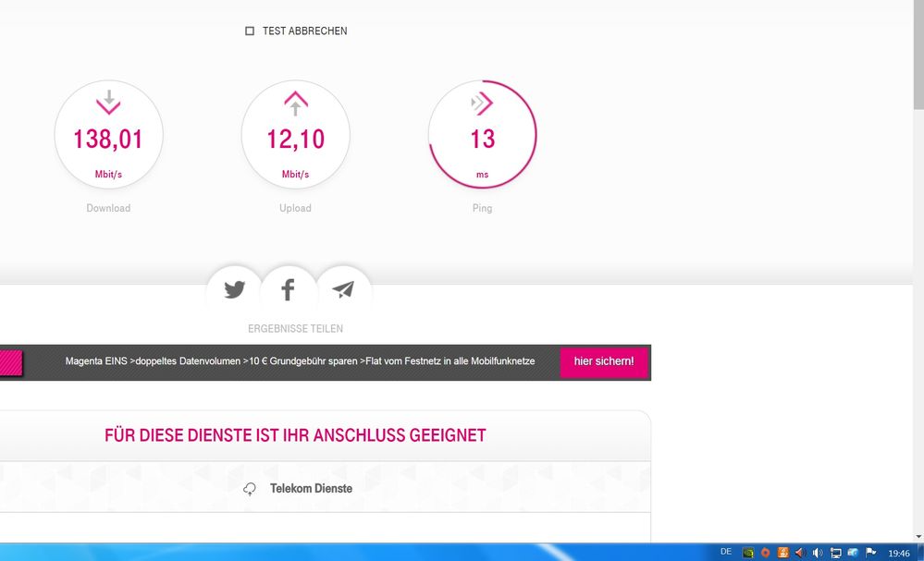Viewport: 924px width, 561px height.
Task: Click the 'Download' label
Action: click(x=108, y=208)
